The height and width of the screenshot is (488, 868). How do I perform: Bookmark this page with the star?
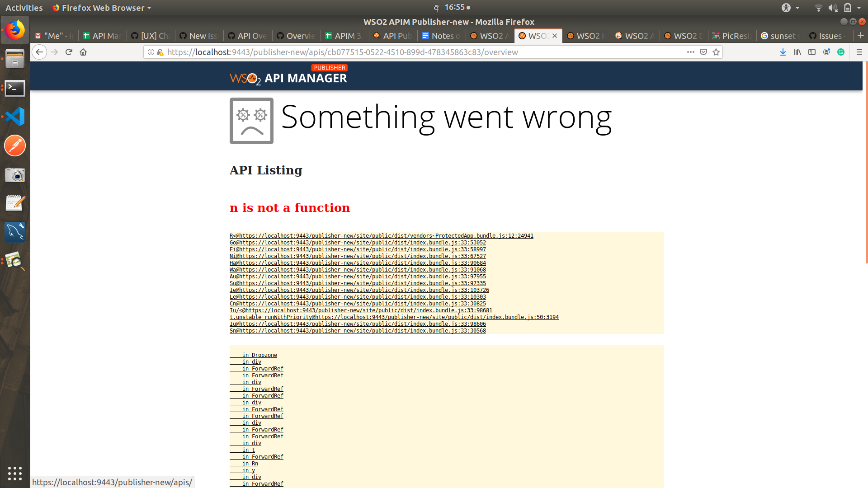click(716, 52)
